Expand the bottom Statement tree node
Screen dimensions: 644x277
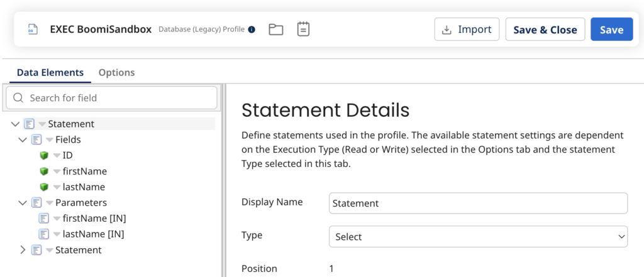23,250
